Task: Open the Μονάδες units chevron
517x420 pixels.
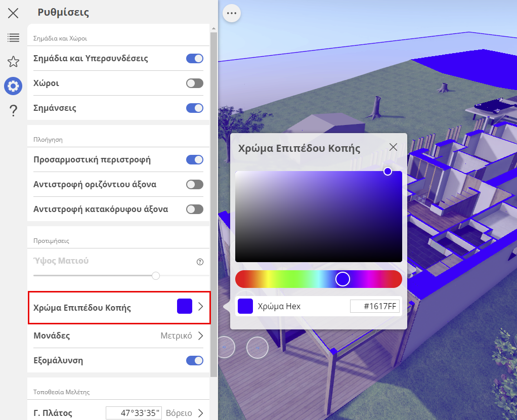Action: [x=200, y=336]
